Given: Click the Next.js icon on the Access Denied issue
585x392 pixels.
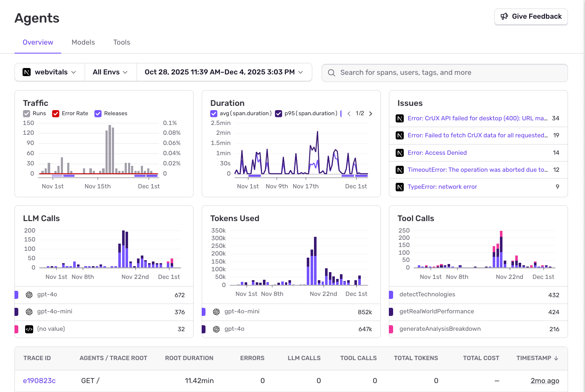Looking at the screenshot, I should pos(400,153).
